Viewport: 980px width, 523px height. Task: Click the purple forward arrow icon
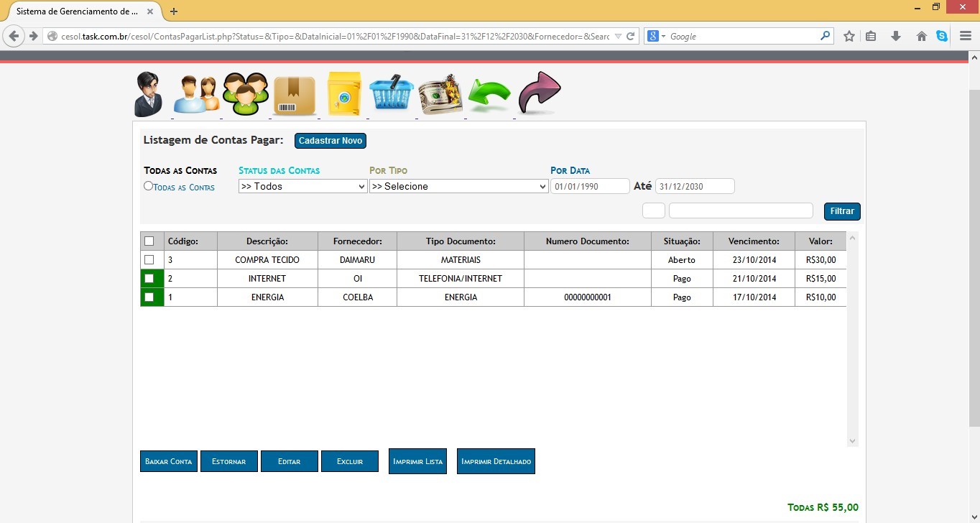click(x=539, y=93)
